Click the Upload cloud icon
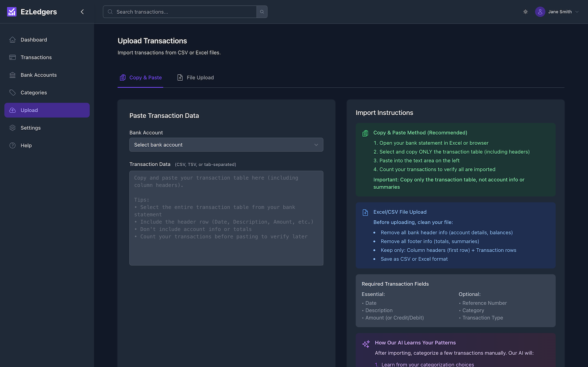This screenshot has width=588, height=367. pos(12,110)
